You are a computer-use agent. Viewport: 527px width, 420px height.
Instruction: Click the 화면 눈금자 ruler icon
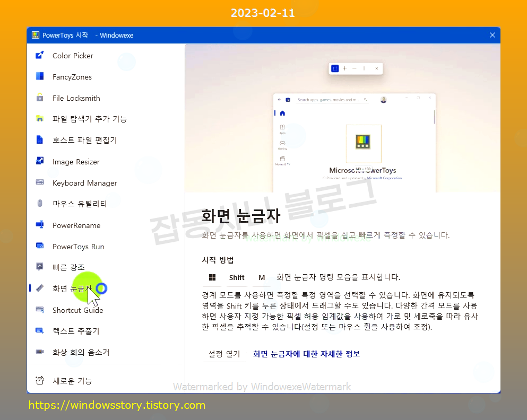[x=40, y=288]
